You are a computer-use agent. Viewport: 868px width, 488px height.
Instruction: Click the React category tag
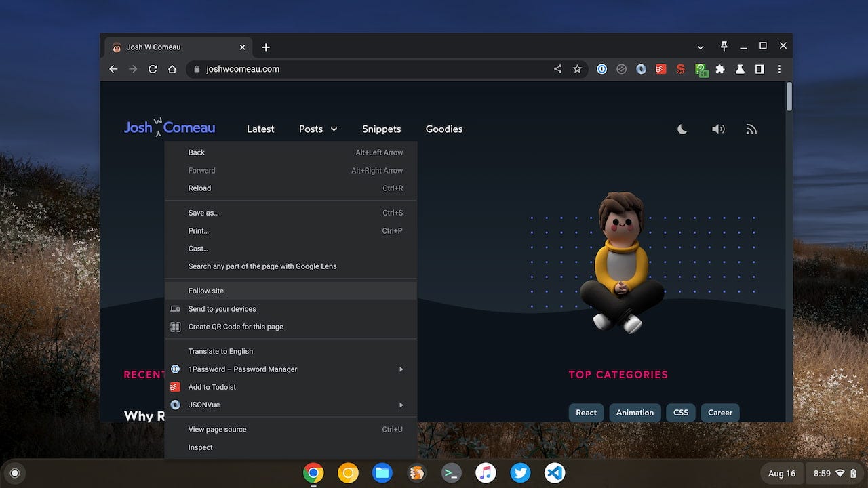586,412
